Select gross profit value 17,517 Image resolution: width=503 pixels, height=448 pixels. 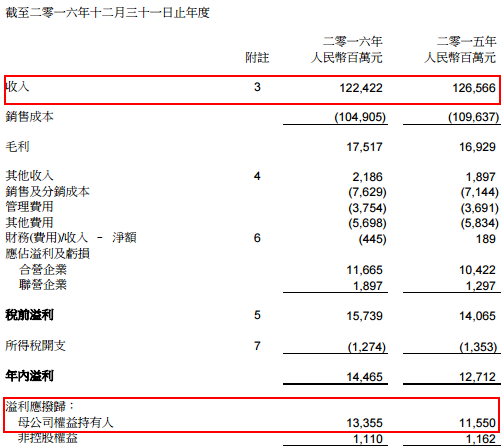coord(364,147)
